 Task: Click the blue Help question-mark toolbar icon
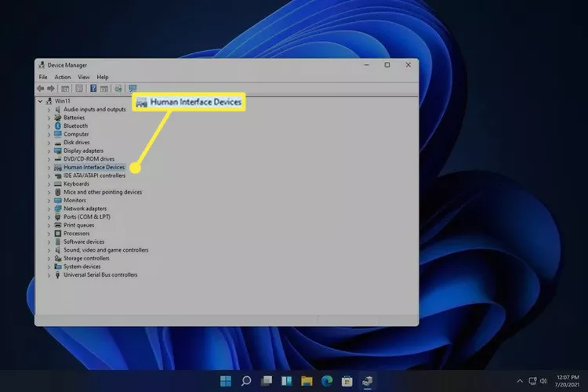[x=93, y=89]
